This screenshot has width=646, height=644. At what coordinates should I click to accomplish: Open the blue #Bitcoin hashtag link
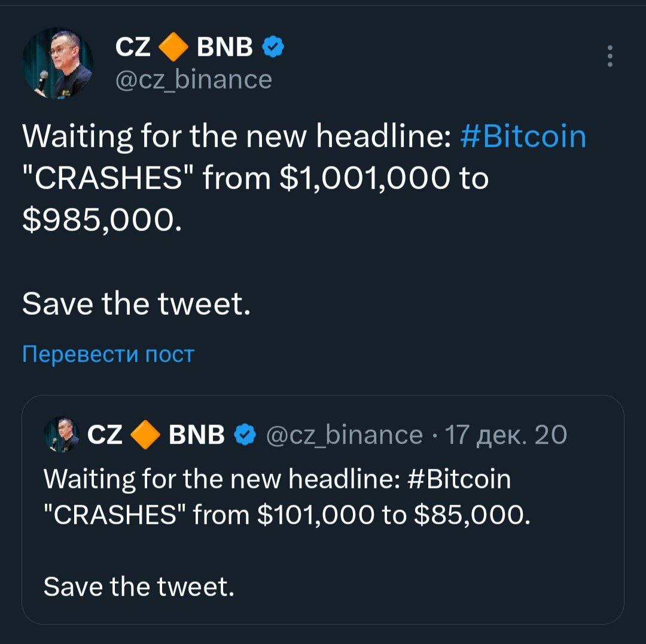(x=524, y=137)
